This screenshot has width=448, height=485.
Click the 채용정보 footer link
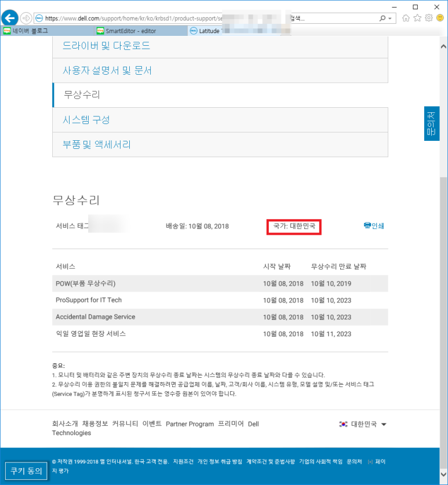(x=95, y=424)
